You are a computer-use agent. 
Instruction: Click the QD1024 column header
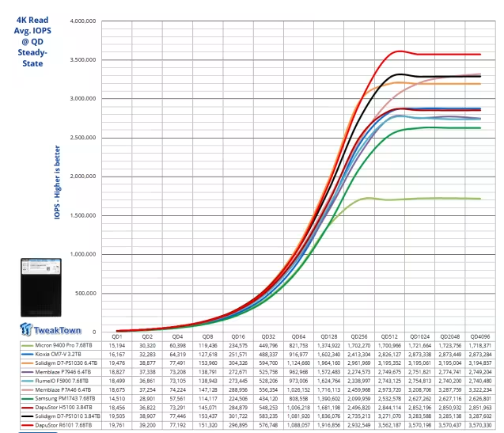pyautogui.click(x=420, y=336)
